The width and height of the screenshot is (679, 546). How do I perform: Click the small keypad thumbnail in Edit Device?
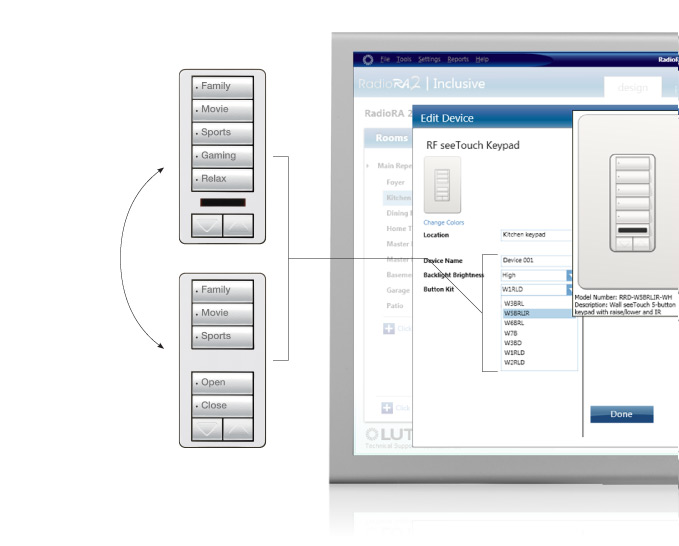442,185
